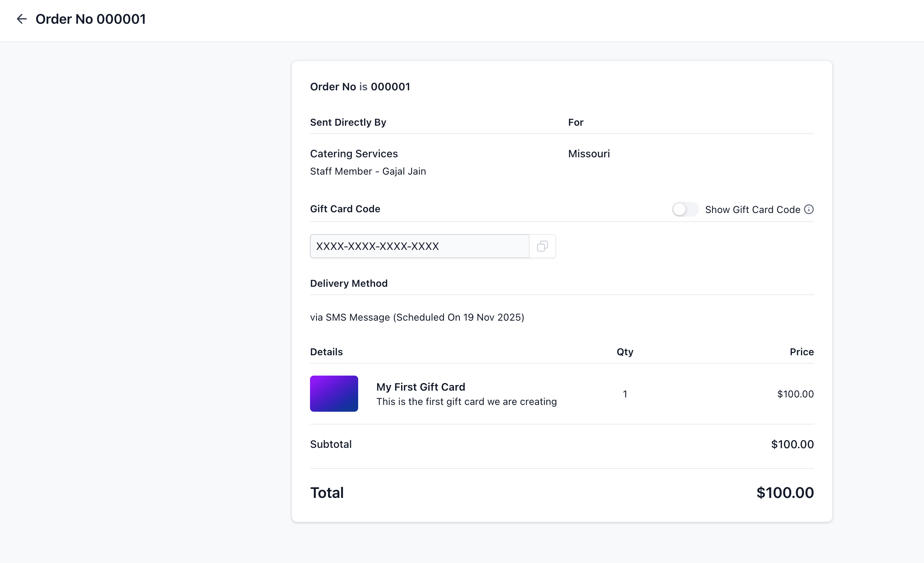Screen dimensions: 924x563
Task: Click the quantity value 1
Action: (625, 394)
